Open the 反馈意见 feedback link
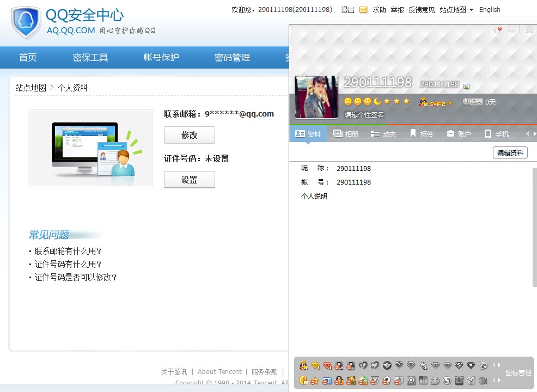Screen dimensions: 537x392 [422, 10]
